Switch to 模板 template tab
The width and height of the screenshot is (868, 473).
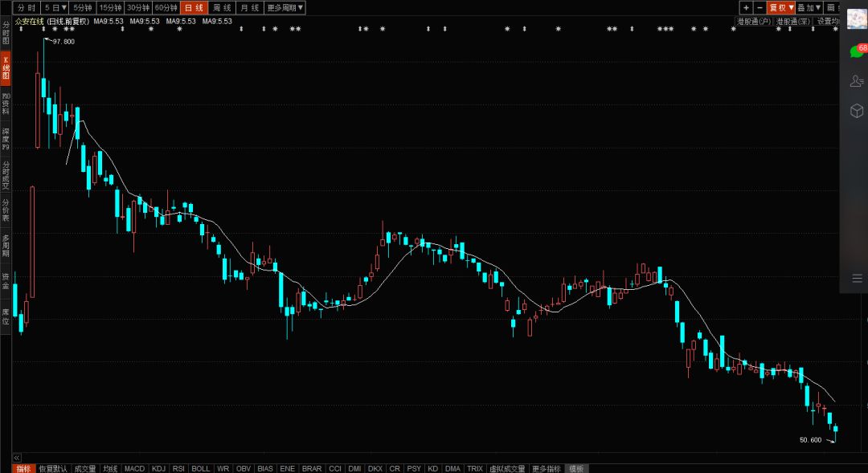click(x=576, y=468)
